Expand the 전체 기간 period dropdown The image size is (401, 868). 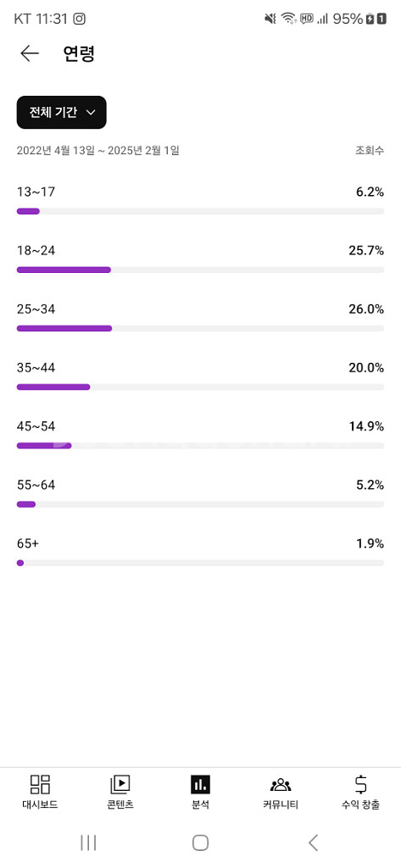[x=62, y=113]
